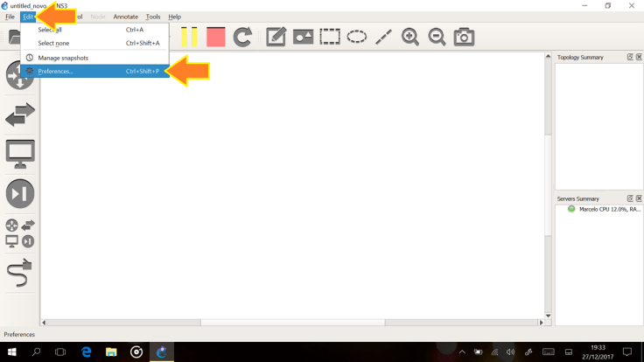The image size is (644, 362).
Task: Click the Zoom out magnifier icon
Action: (437, 37)
